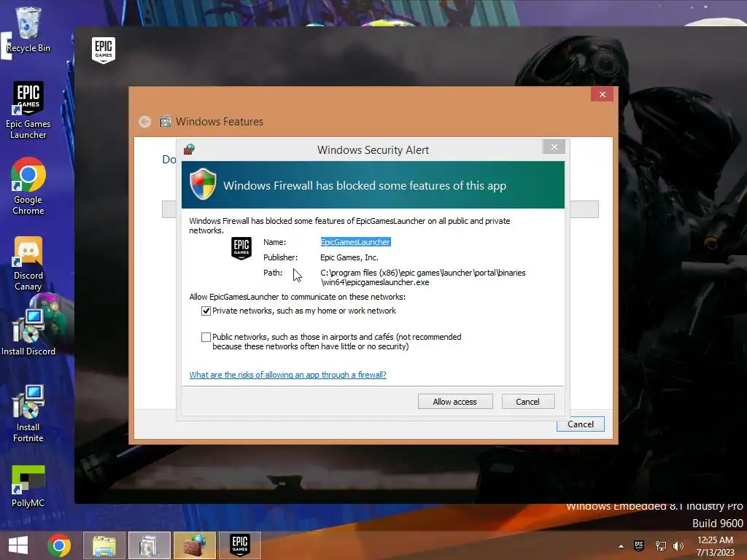Viewport: 747px width, 560px height.
Task: Open Google Chrome desktop shortcut
Action: point(28,186)
